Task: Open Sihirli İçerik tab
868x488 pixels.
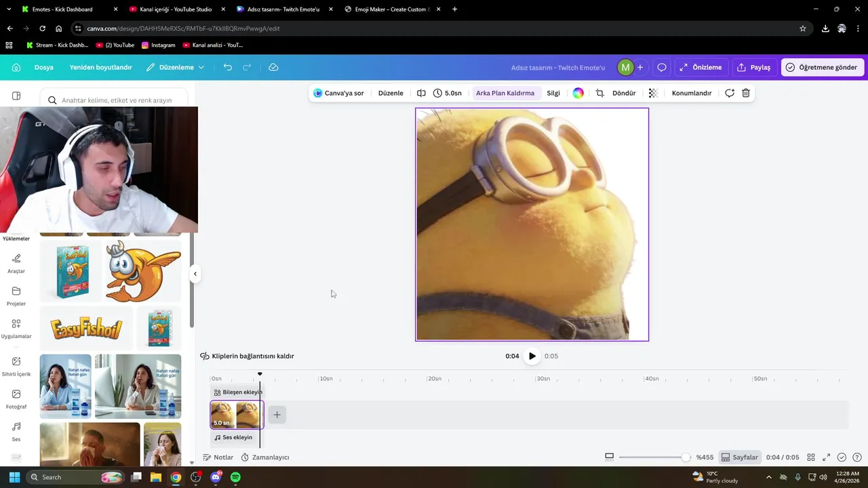Action: click(x=16, y=367)
